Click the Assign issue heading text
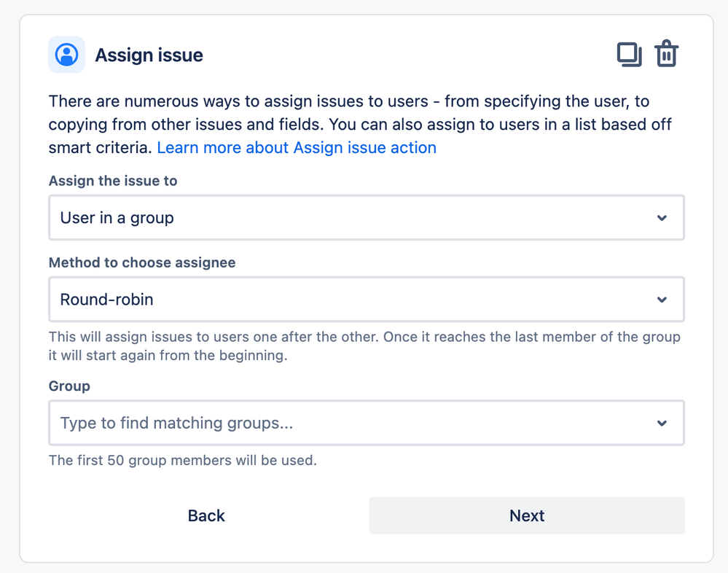This screenshot has height=573, width=728. click(x=149, y=54)
